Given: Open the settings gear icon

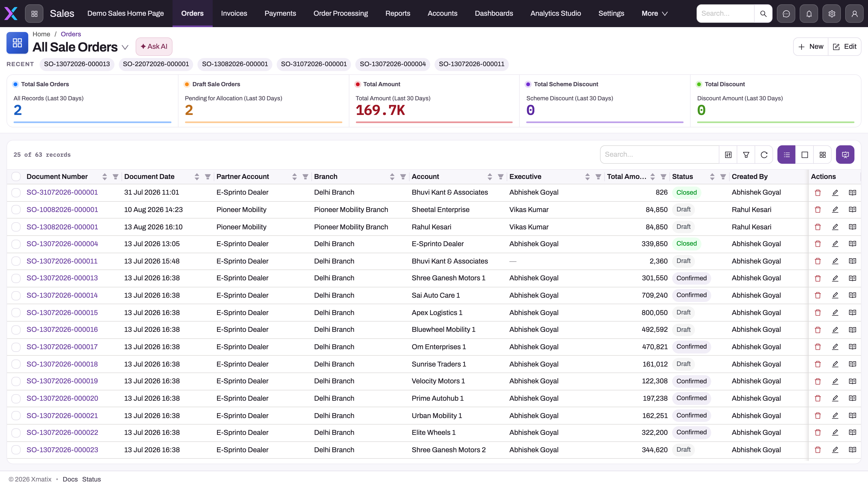Looking at the screenshot, I should point(832,14).
